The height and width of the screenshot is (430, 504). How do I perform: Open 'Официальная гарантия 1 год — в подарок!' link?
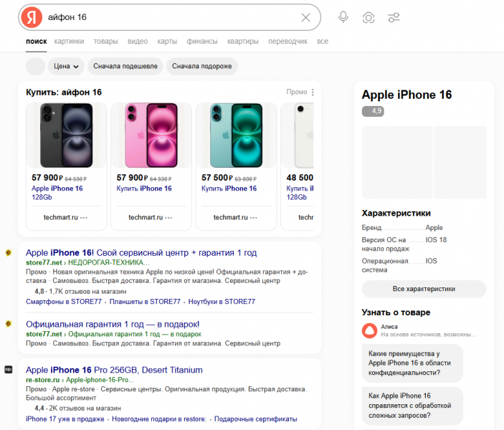coord(113,324)
